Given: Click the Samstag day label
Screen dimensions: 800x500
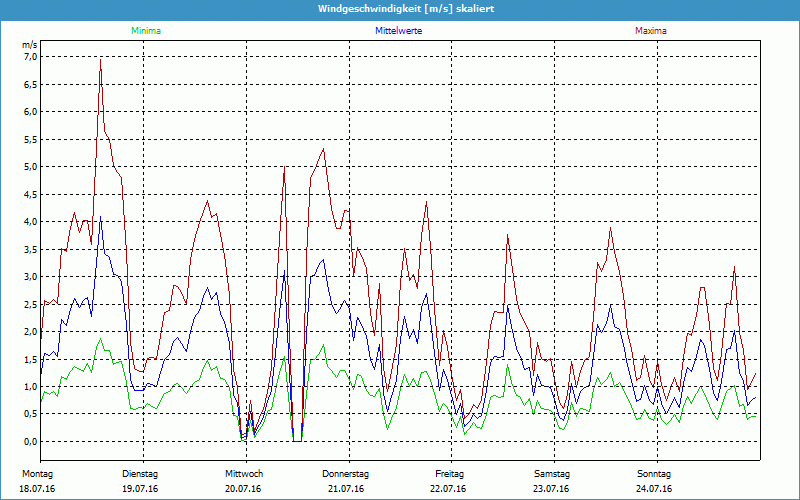Looking at the screenshot, I should tap(552, 474).
